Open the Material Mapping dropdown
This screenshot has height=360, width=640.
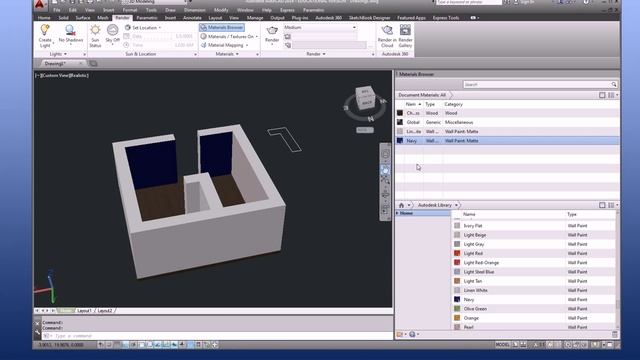[x=224, y=45]
